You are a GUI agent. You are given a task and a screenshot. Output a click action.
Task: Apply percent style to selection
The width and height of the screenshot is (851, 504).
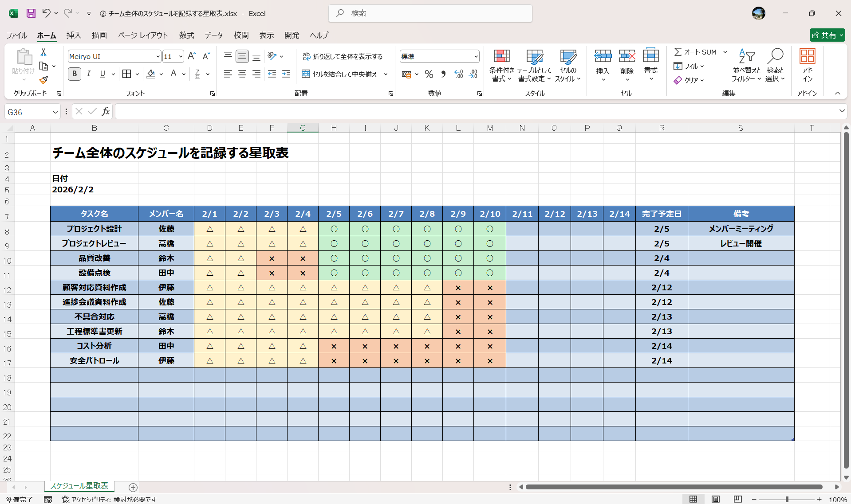429,74
